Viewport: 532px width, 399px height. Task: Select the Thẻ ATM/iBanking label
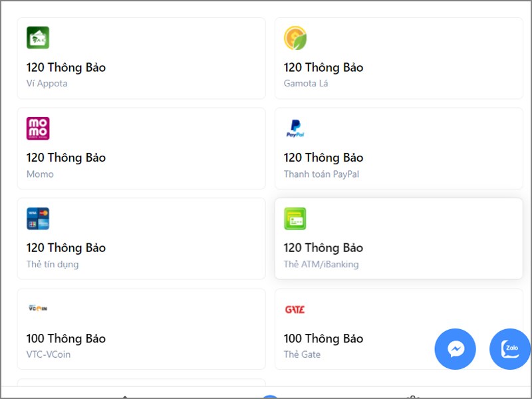[x=321, y=265]
